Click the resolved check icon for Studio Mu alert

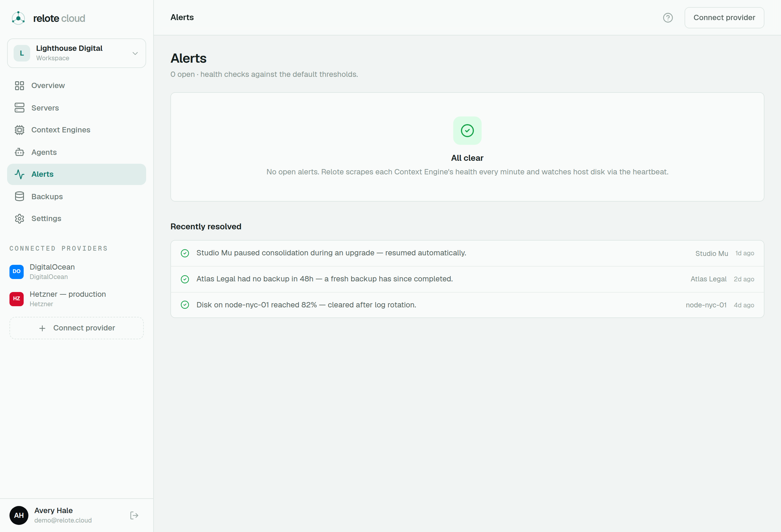coord(185,253)
